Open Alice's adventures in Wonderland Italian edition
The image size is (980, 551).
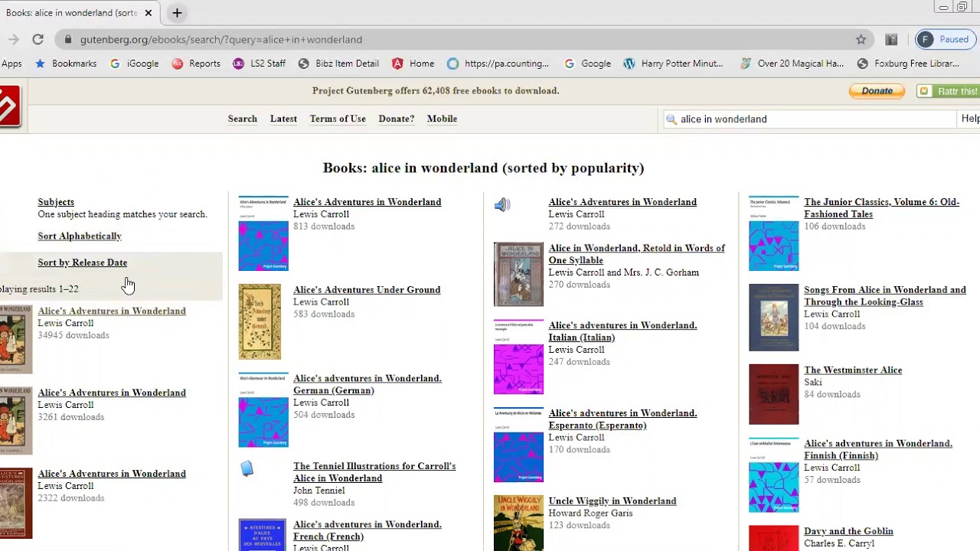622,331
